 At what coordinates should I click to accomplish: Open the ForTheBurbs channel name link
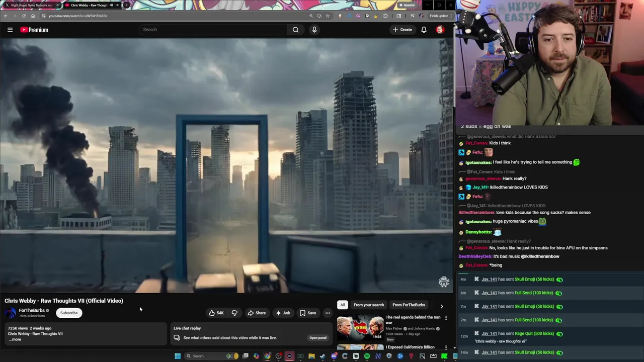tap(32, 311)
